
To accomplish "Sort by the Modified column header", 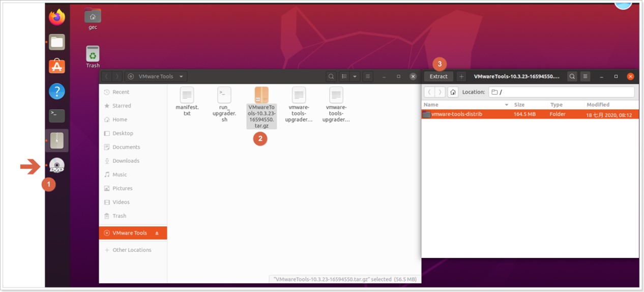I will coord(612,104).
